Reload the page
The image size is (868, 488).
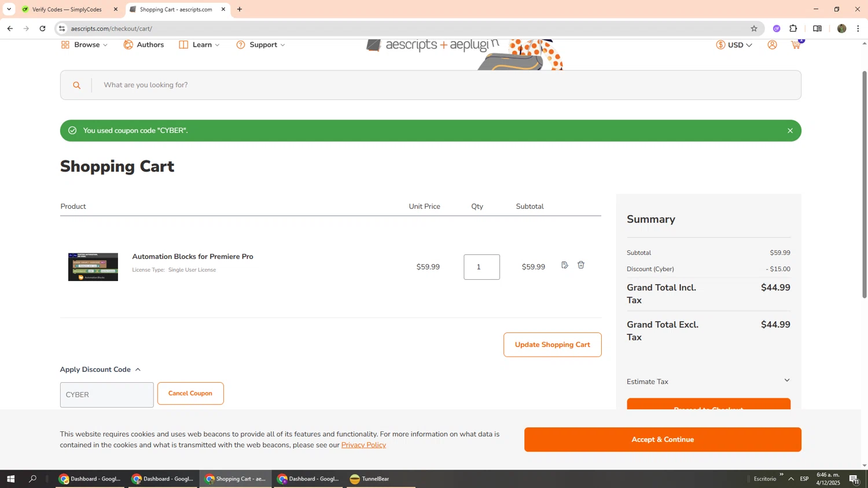coord(42,28)
